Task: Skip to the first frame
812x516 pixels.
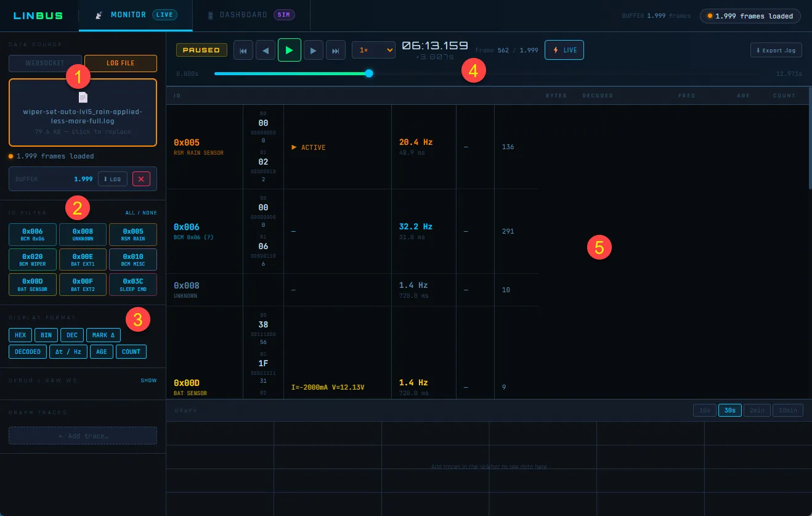Action: click(243, 51)
